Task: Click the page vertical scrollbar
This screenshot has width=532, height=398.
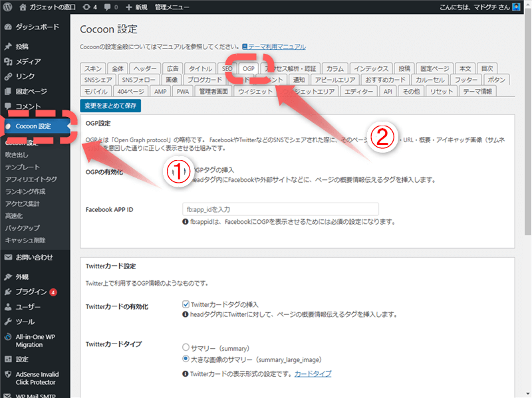Action: click(x=527, y=122)
